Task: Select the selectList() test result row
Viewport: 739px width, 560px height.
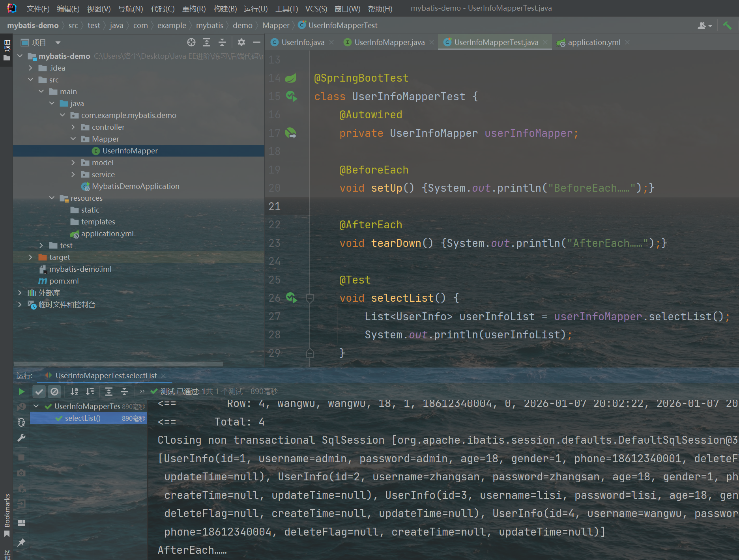Action: coord(88,418)
